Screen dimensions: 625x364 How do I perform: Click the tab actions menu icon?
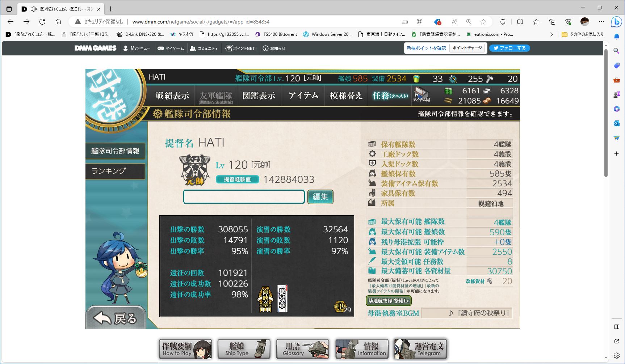(9, 9)
